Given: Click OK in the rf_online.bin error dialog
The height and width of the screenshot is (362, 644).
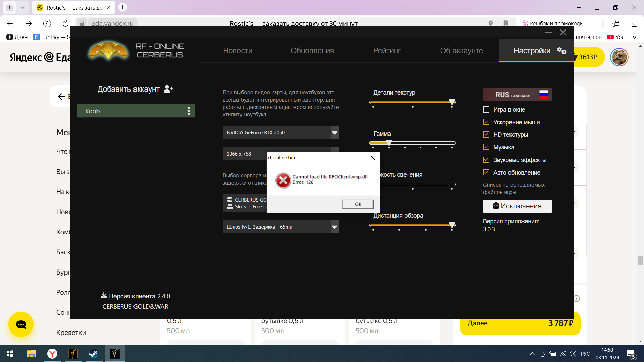Looking at the screenshot, I should (358, 204).
